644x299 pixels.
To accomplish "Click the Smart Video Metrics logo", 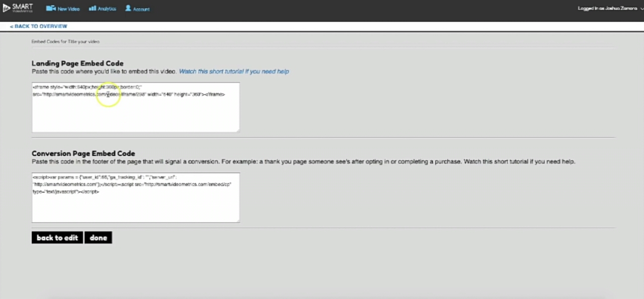I will point(18,8).
